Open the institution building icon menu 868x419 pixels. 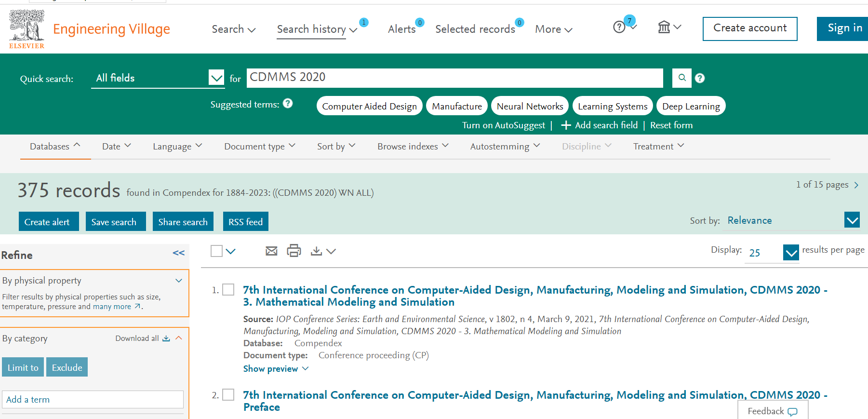[664, 27]
